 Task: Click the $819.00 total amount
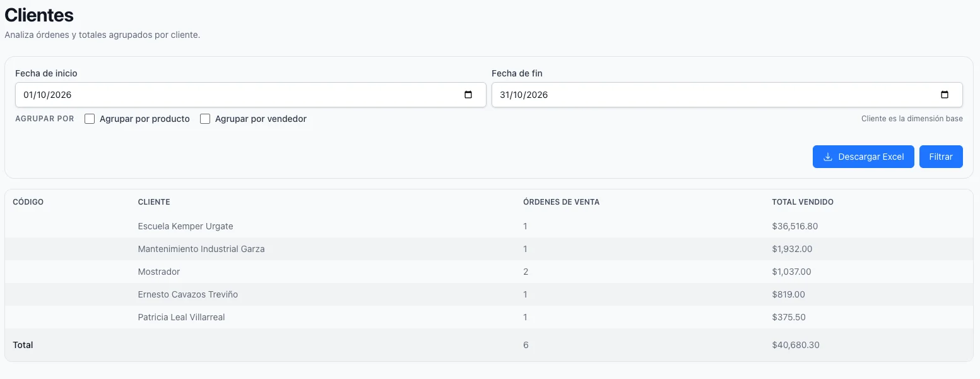[788, 294]
